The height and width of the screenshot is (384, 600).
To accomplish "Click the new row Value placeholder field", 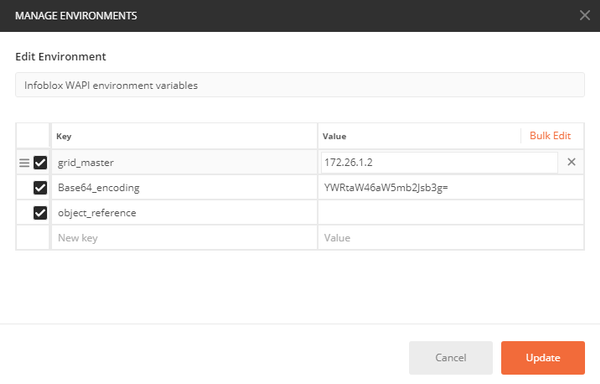I will (x=450, y=238).
